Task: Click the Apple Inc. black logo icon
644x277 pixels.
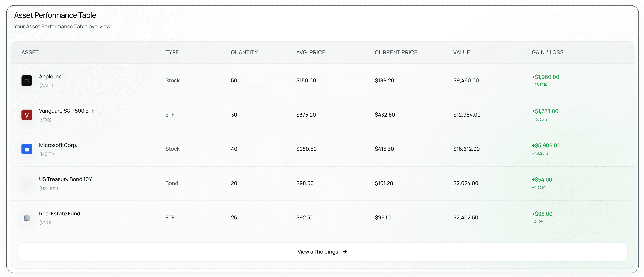Action: [27, 81]
